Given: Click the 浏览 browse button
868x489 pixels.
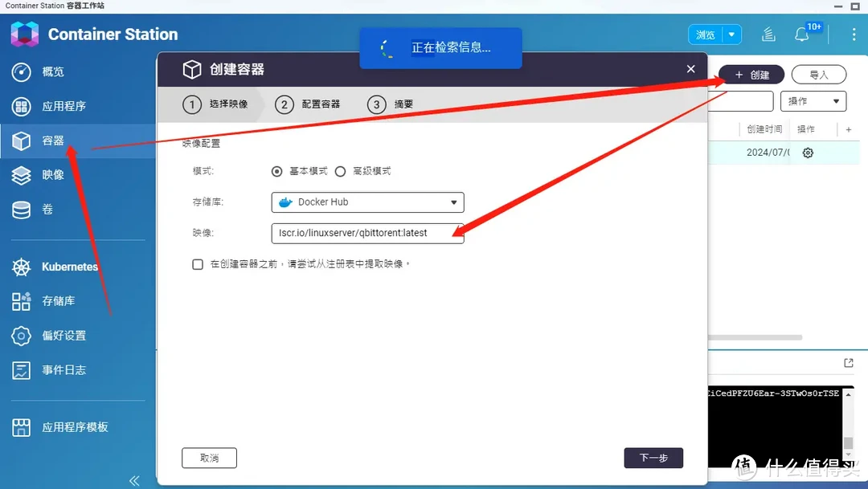Looking at the screenshot, I should (x=706, y=35).
